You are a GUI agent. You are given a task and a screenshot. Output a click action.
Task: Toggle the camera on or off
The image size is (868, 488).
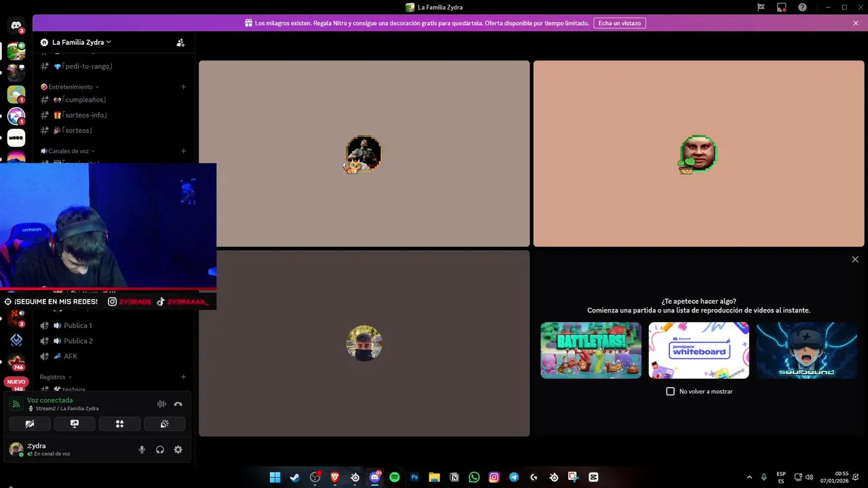point(30,424)
